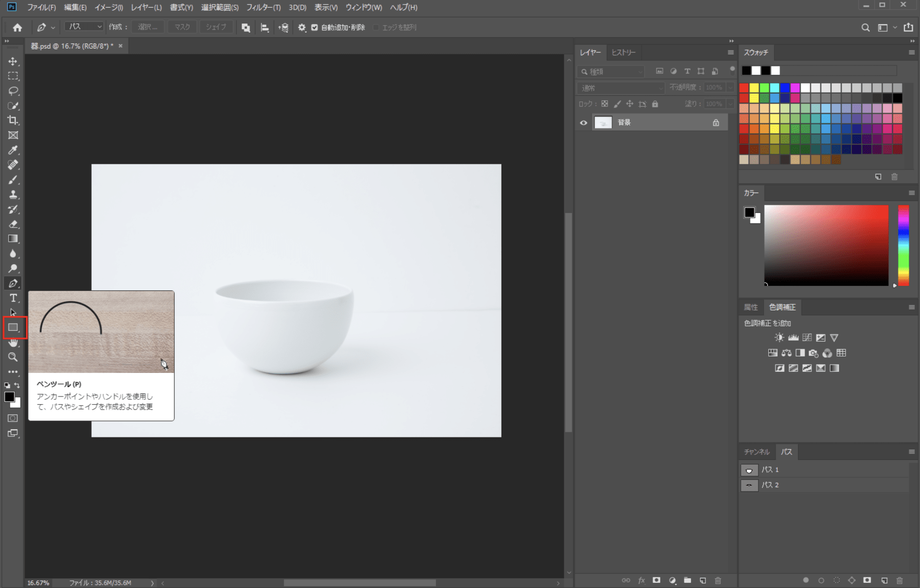The image size is (920, 588).
Task: Select the Rectangle shape tool
Action: [x=13, y=327]
